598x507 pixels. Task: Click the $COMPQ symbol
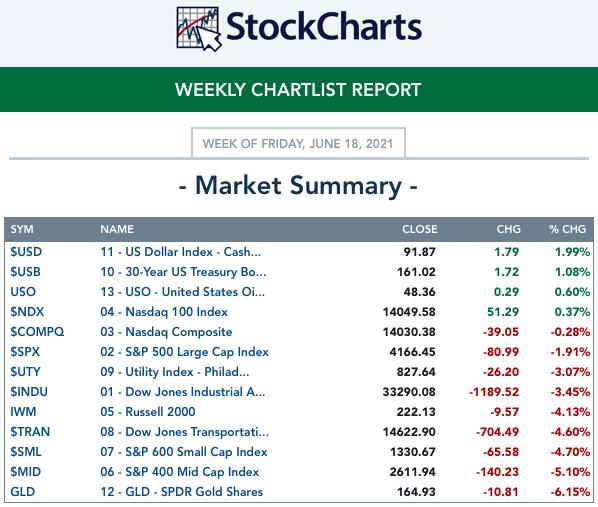(x=37, y=332)
